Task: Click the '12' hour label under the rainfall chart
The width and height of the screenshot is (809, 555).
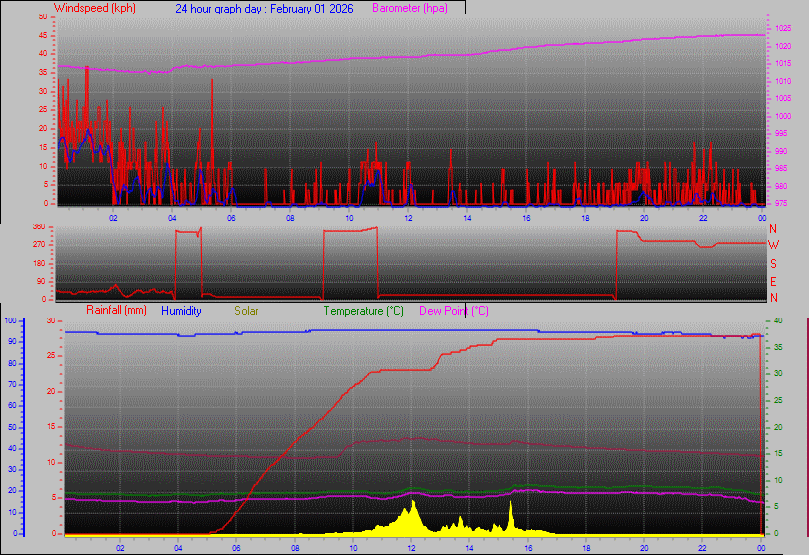Action: (411, 548)
